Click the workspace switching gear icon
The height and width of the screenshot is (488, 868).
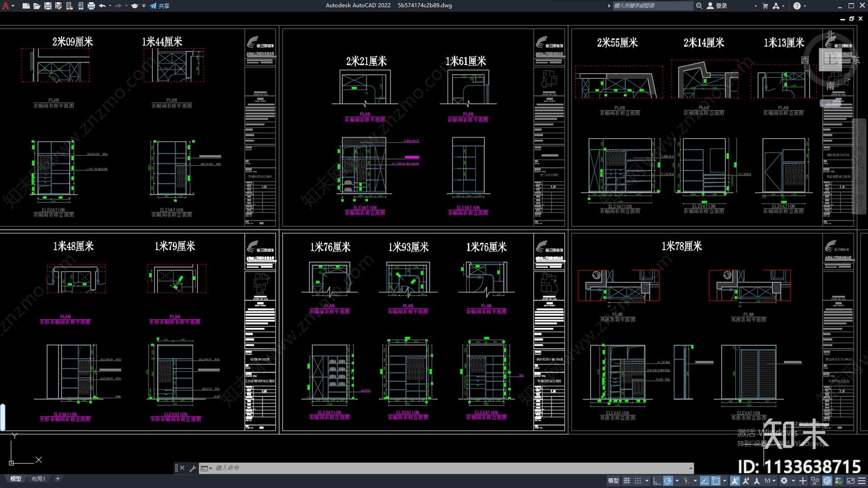pyautogui.click(x=784, y=481)
